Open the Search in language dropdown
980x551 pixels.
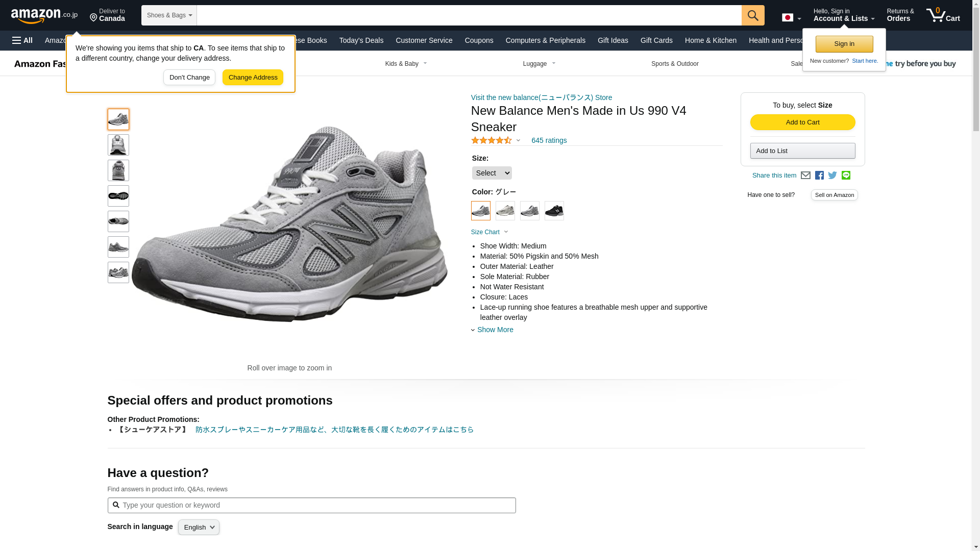[199, 527]
